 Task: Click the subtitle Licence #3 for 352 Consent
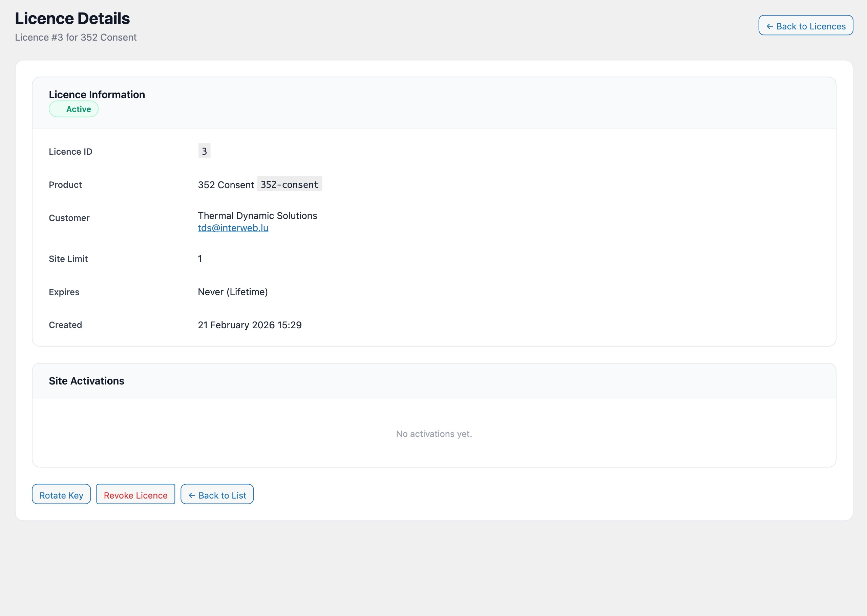click(x=76, y=37)
